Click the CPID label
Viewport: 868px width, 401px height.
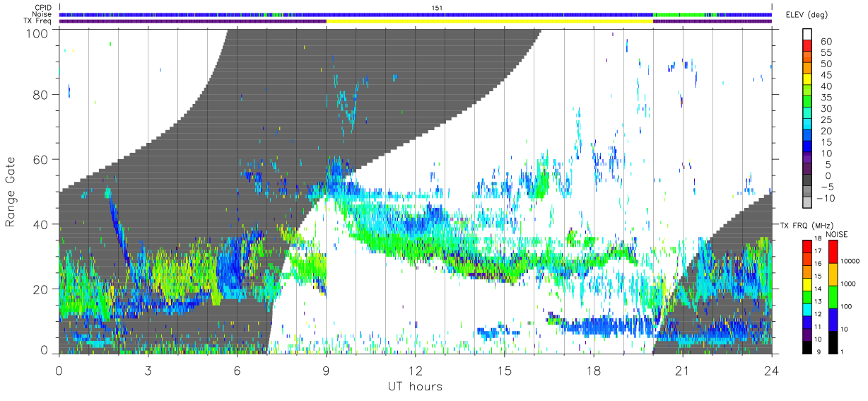tap(43, 8)
